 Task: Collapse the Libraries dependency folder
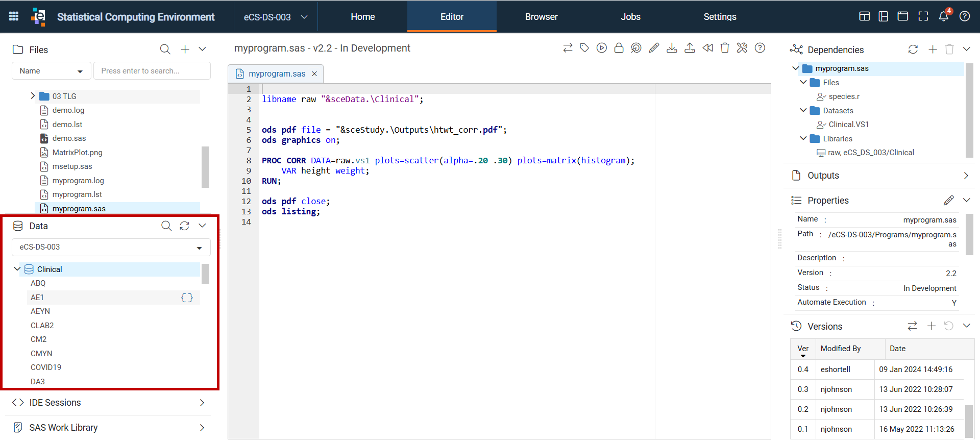(803, 138)
